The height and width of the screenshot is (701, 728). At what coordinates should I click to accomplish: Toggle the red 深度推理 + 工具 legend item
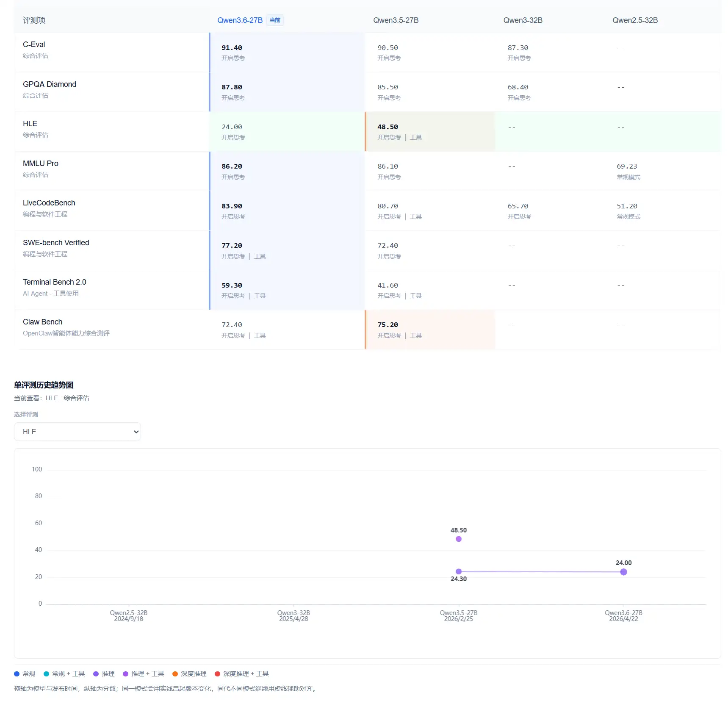pyautogui.click(x=242, y=674)
